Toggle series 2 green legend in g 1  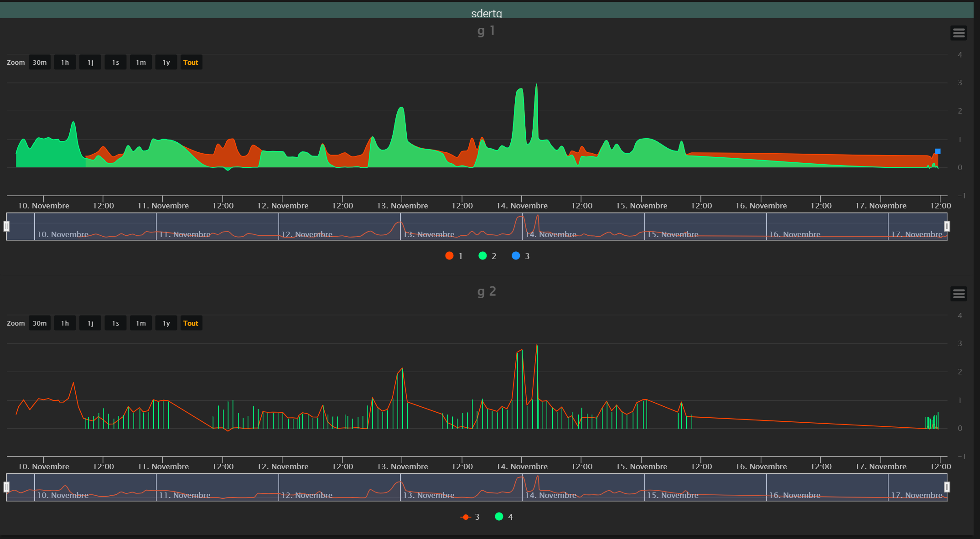click(x=487, y=256)
